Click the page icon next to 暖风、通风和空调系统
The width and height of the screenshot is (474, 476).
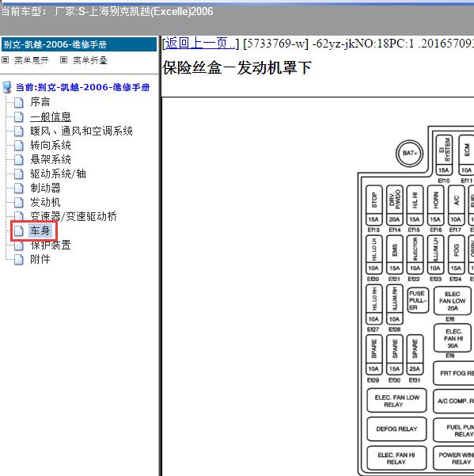click(x=19, y=131)
